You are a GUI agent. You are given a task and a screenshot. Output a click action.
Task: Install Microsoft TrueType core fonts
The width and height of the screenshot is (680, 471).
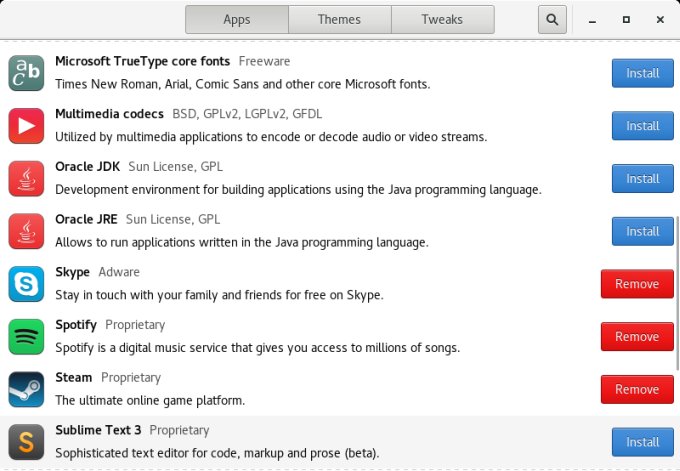click(642, 73)
